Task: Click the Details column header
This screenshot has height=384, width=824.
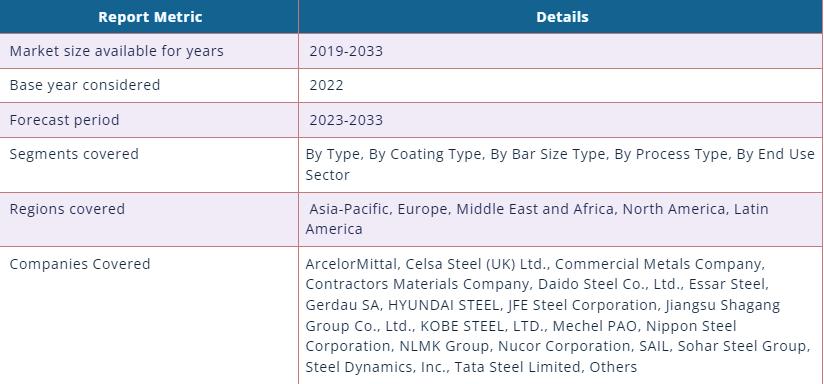Action: coord(562,17)
